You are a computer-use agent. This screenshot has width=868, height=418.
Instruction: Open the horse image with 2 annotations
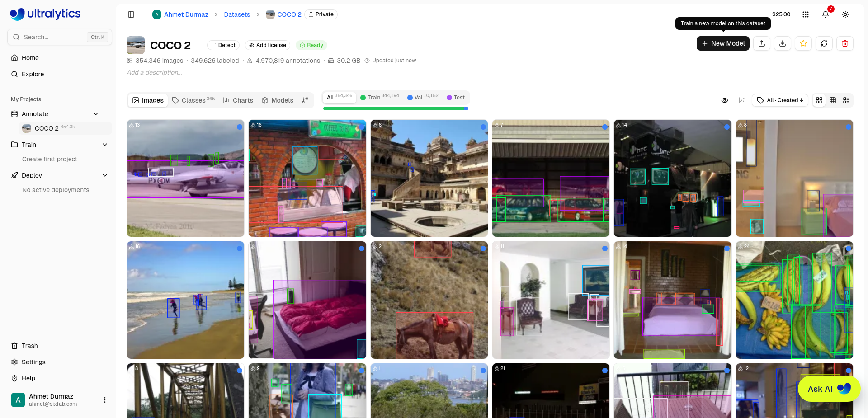point(429,300)
